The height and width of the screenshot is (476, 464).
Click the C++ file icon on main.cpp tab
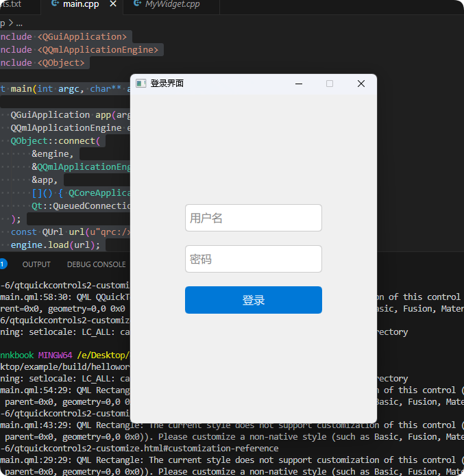pos(55,3)
